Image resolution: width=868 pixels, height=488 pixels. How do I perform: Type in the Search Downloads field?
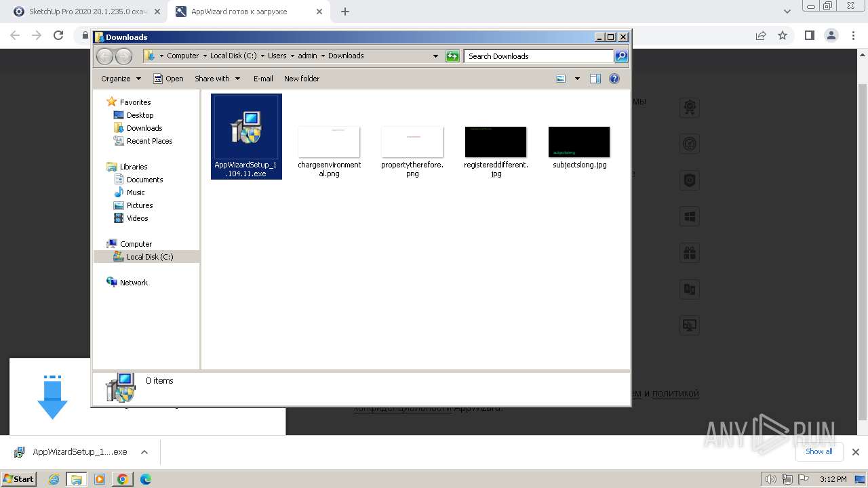pos(539,56)
